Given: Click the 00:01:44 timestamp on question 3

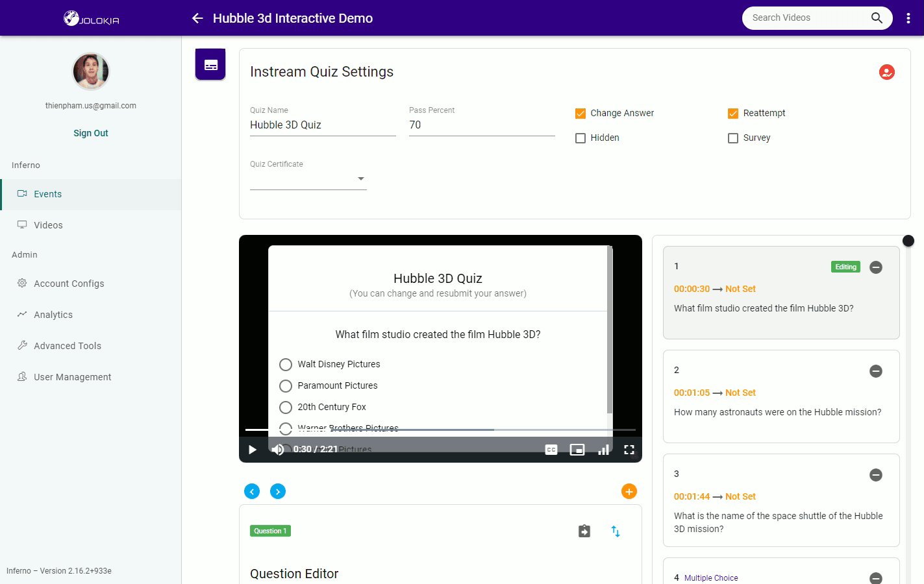Looking at the screenshot, I should pos(692,497).
